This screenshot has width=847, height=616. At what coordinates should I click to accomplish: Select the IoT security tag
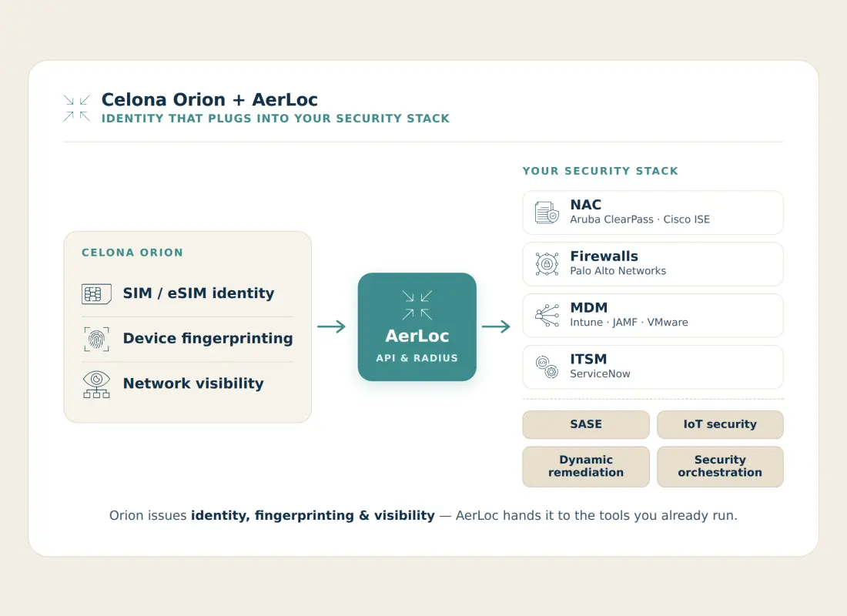pyautogui.click(x=720, y=424)
